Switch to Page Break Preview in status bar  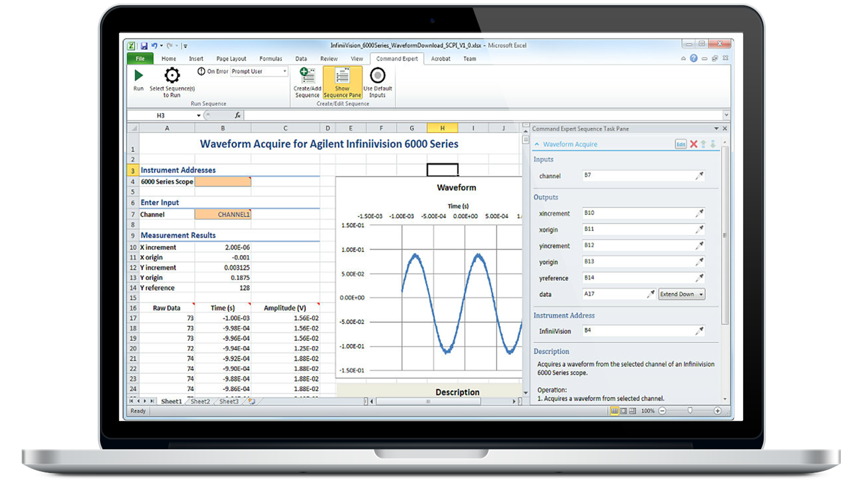point(633,412)
